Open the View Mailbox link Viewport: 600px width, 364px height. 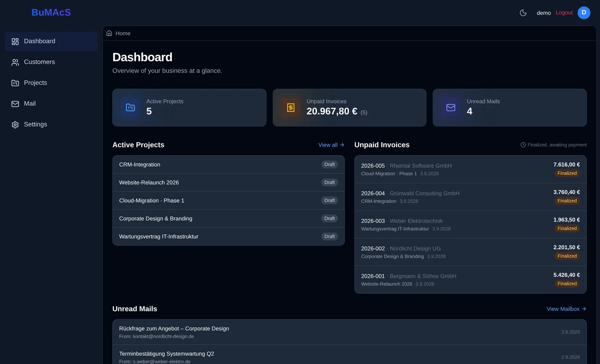(566, 309)
